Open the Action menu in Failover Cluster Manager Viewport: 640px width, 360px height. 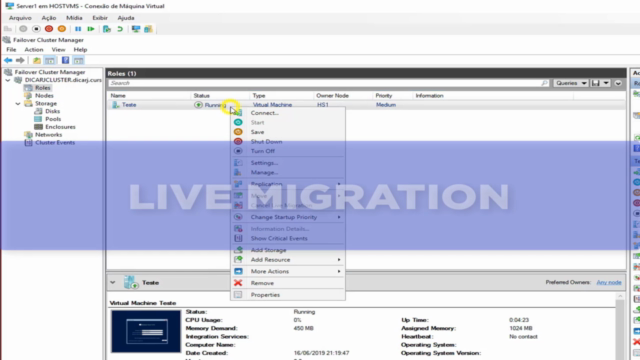coord(34,49)
